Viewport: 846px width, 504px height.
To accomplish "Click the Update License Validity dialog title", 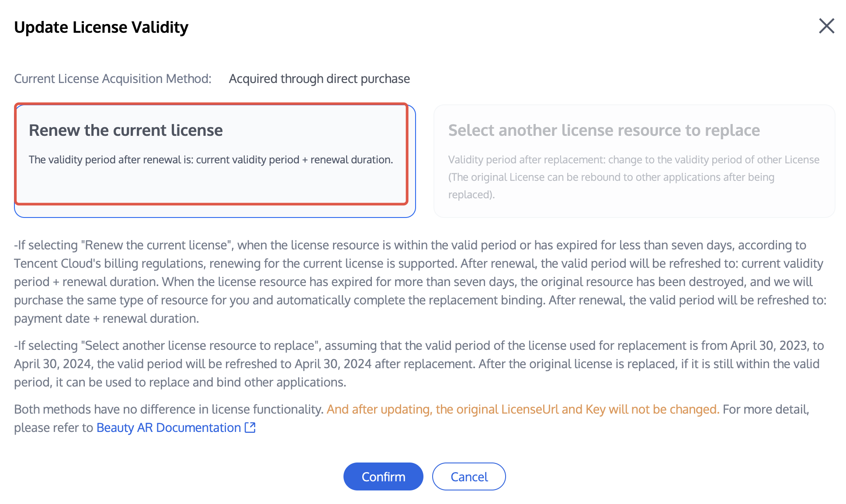I will coord(101,27).
